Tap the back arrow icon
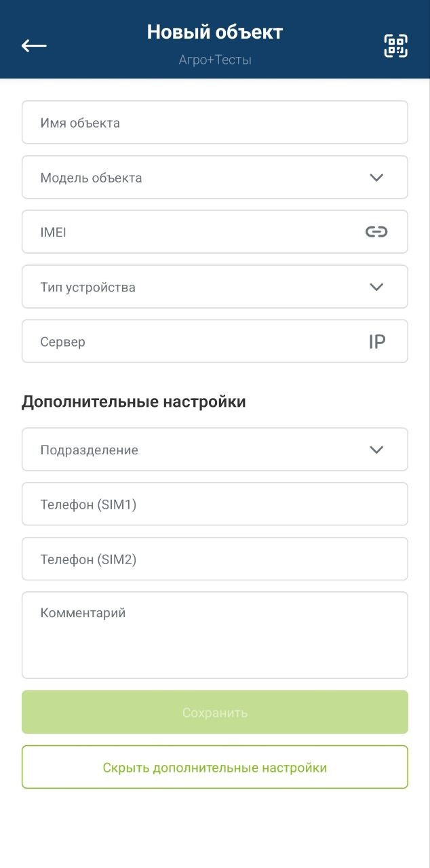 pyautogui.click(x=34, y=45)
